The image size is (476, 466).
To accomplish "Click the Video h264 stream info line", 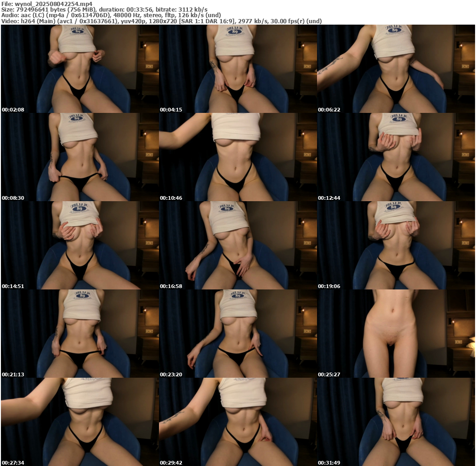I will [161, 21].
